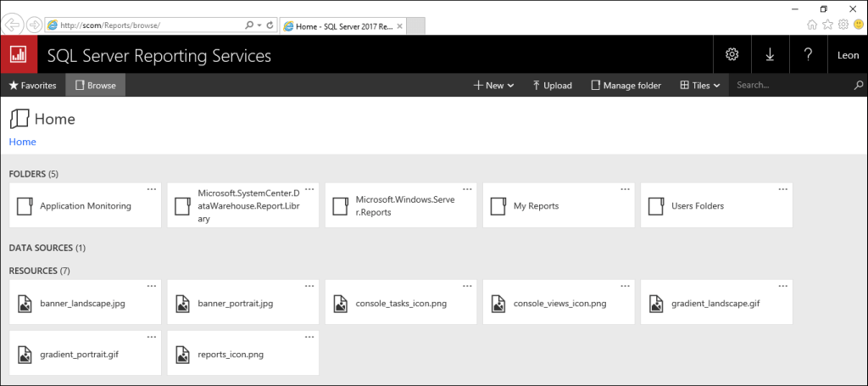Click the Upload button
868x386 pixels.
(x=552, y=86)
